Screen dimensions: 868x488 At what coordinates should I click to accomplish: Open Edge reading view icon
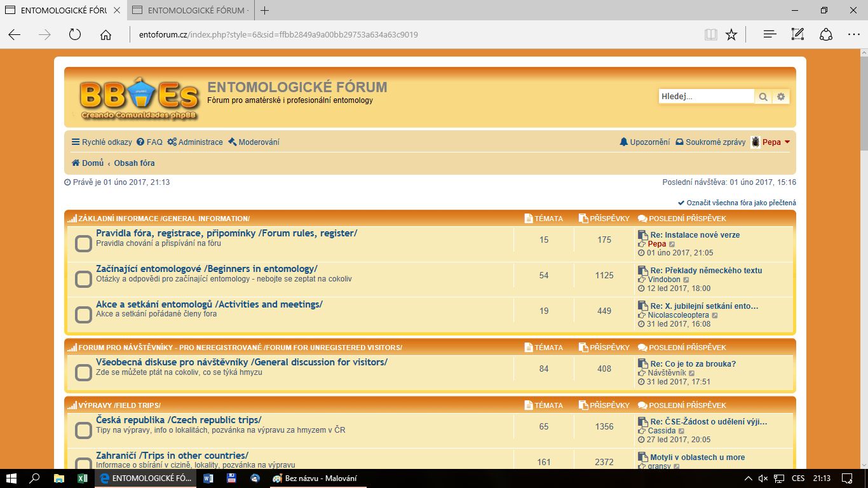click(710, 35)
